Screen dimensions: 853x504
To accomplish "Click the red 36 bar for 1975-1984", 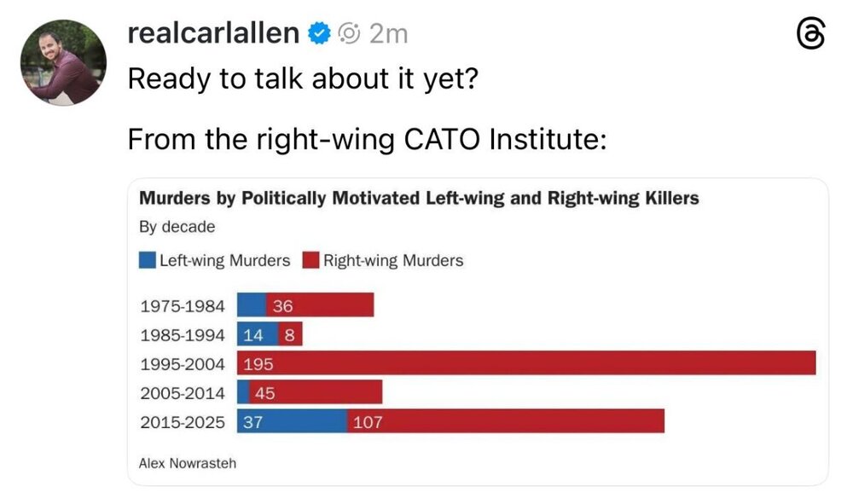I will click(x=320, y=305).
